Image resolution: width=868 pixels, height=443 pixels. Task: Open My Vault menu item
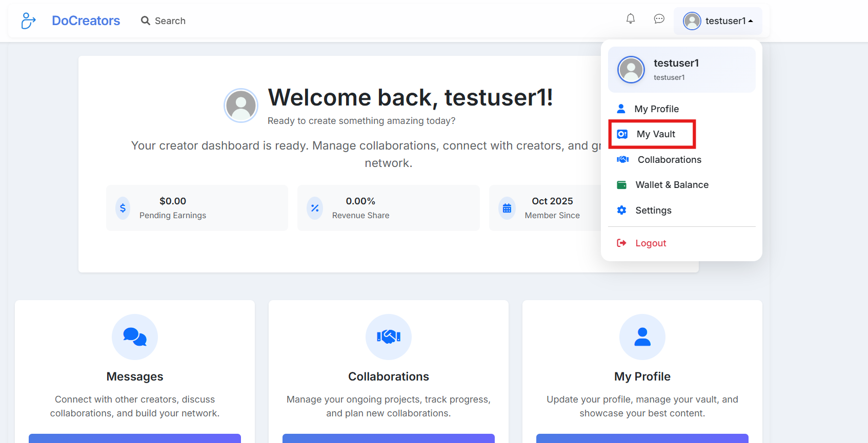pos(655,134)
